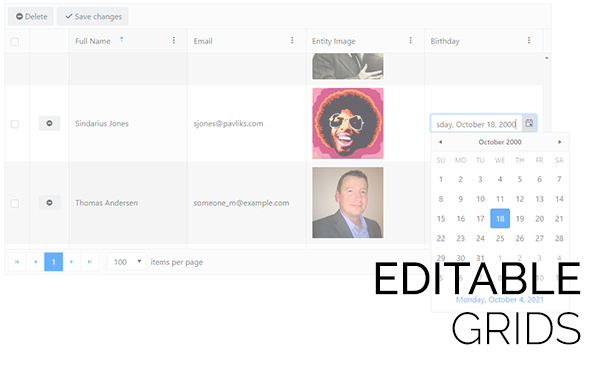Select page 1 in pager
Image resolution: width=594 pixels, height=376 pixels.
click(53, 262)
